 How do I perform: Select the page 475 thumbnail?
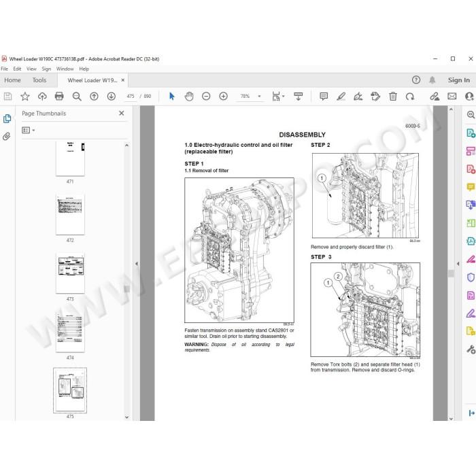pyautogui.click(x=70, y=390)
